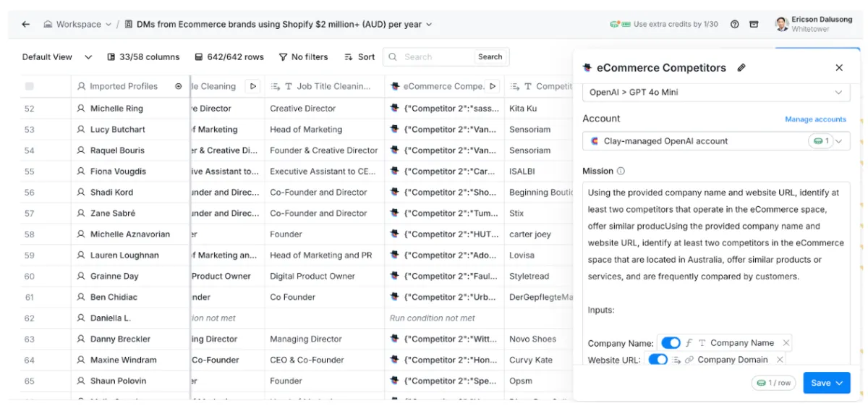Select the Novo Shoes competitor cell
This screenshot has height=414, width=868.
point(539,339)
